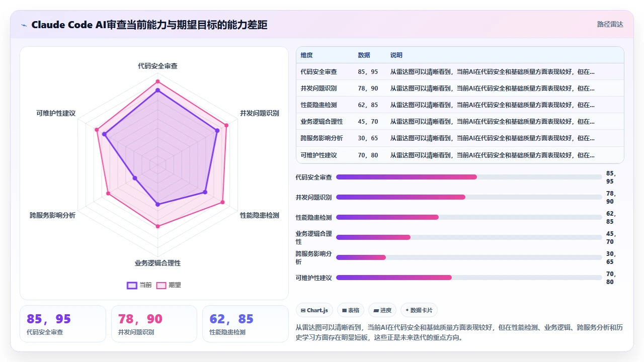Click the 45，70 value beside the progress bars
Viewport: 644px width, 362px height.
point(611,238)
